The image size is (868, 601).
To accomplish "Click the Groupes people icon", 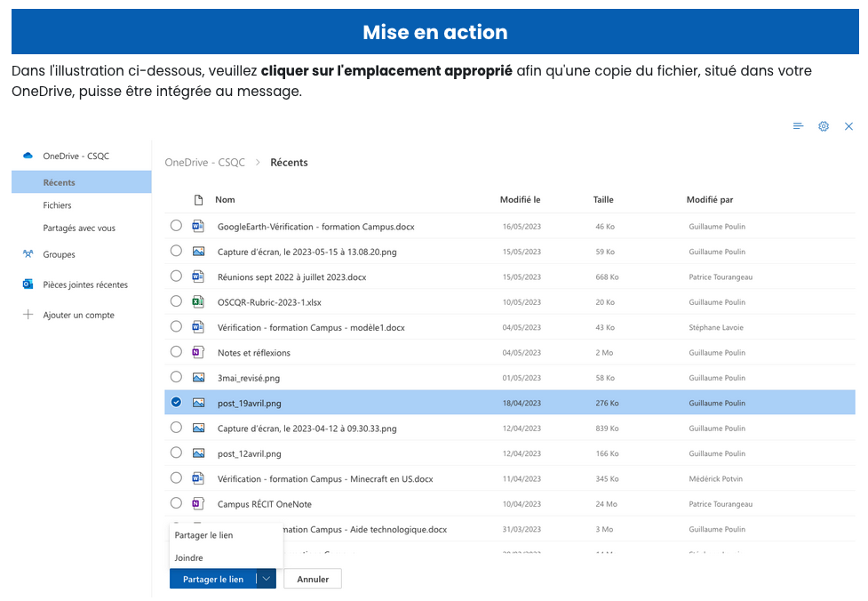I will [x=28, y=254].
